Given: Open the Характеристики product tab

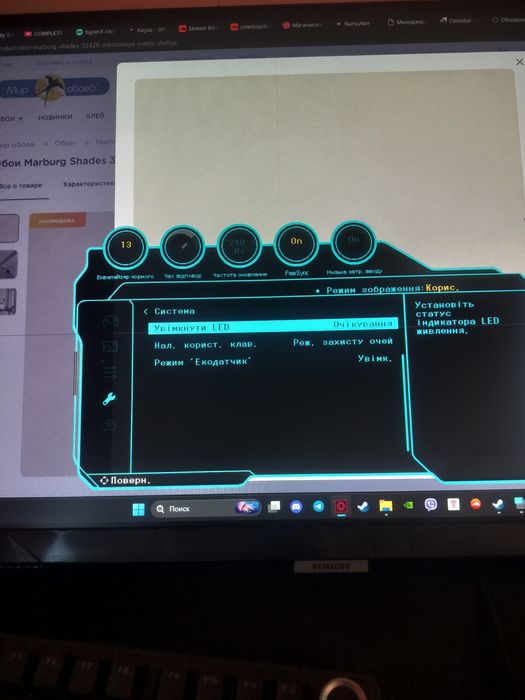Looking at the screenshot, I should [x=88, y=184].
